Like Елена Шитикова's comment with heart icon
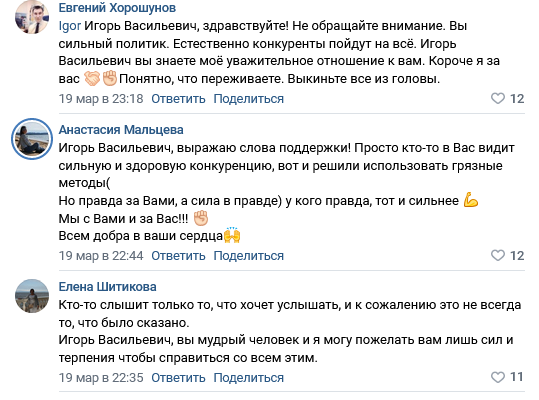Image resolution: width=539 pixels, height=400 pixels. 497,377
